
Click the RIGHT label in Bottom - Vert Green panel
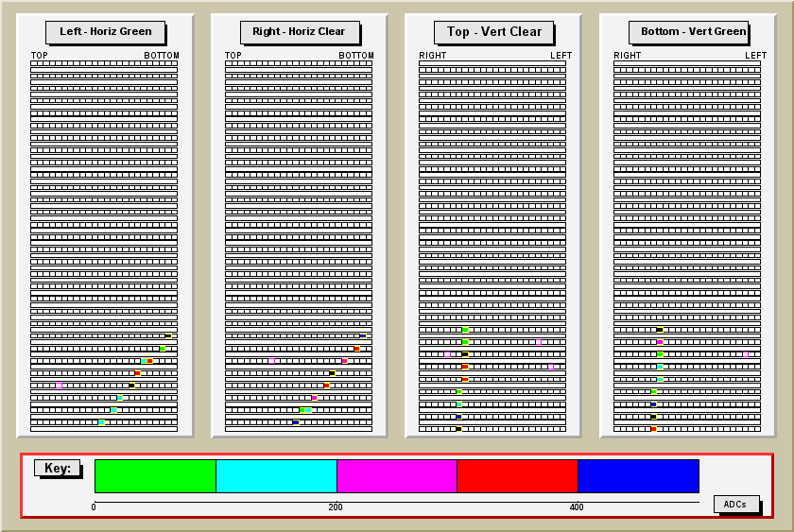click(627, 55)
